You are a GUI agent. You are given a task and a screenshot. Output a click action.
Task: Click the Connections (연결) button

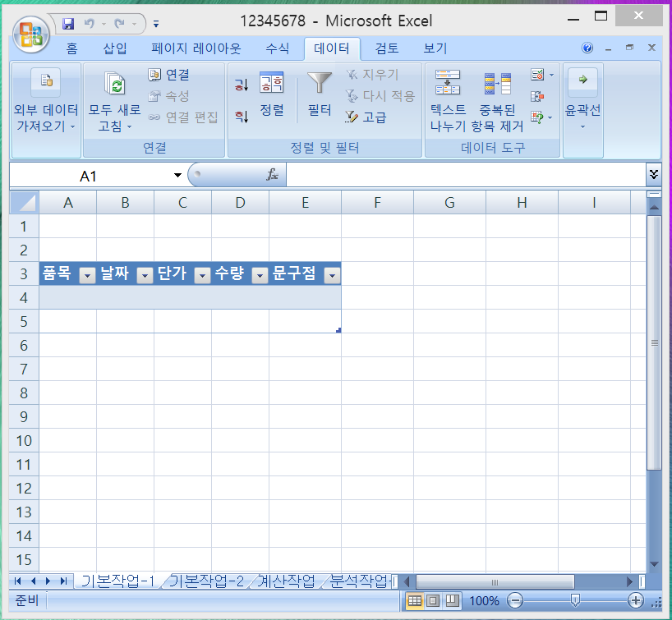point(168,75)
